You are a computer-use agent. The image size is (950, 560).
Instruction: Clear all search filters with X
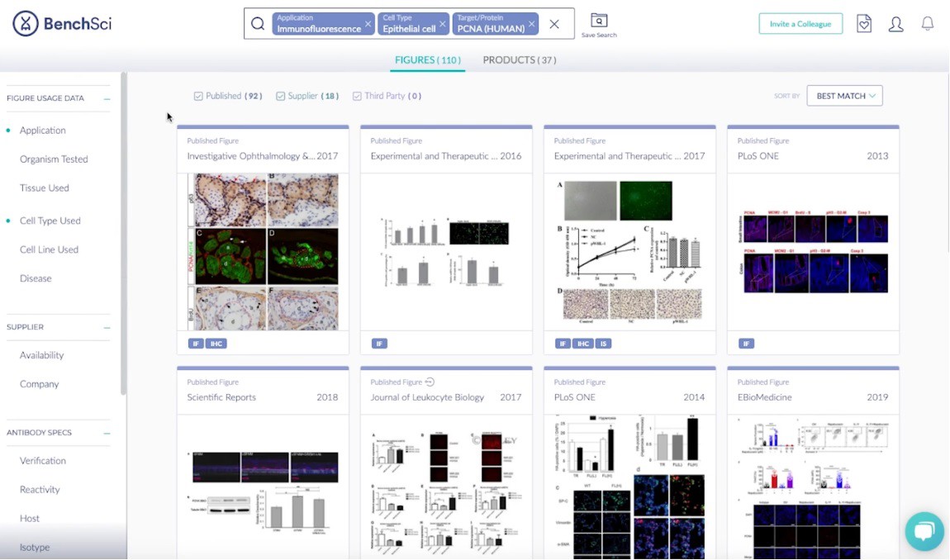click(554, 24)
